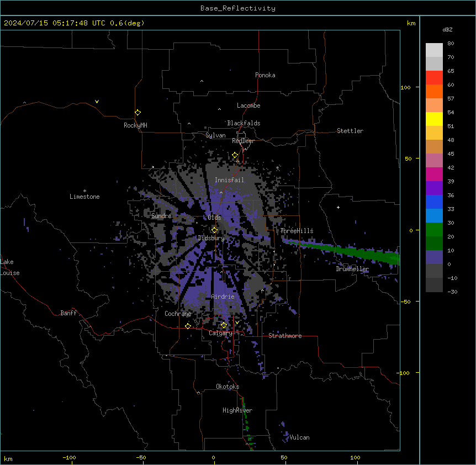476x465 pixels.
Task: Click the yellow diamond marker near RockyMH
Action: (138, 113)
